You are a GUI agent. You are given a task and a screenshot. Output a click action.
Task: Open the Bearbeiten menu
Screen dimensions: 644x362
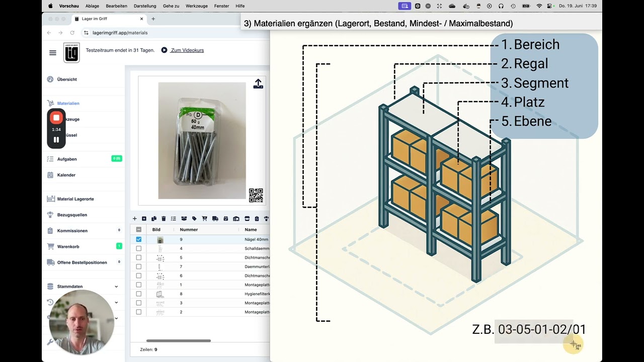[116, 6]
